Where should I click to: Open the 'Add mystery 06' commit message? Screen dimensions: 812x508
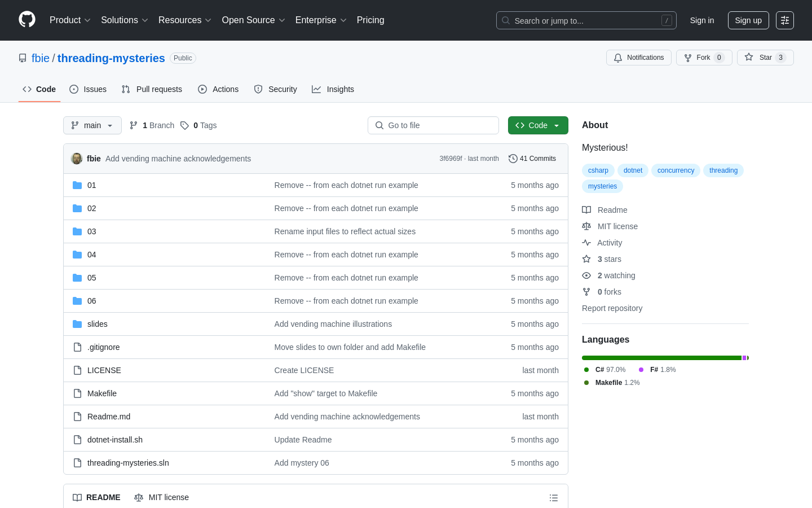tap(302, 463)
